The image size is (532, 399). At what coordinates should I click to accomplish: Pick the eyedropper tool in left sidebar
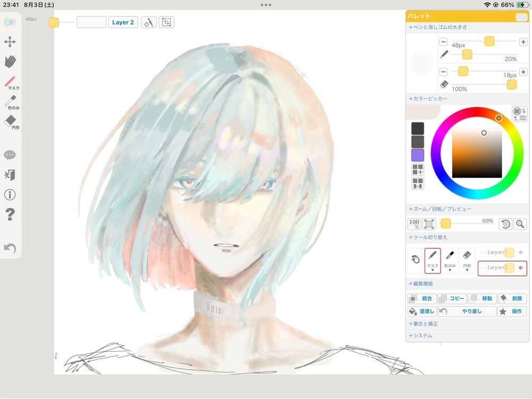[x=11, y=101]
